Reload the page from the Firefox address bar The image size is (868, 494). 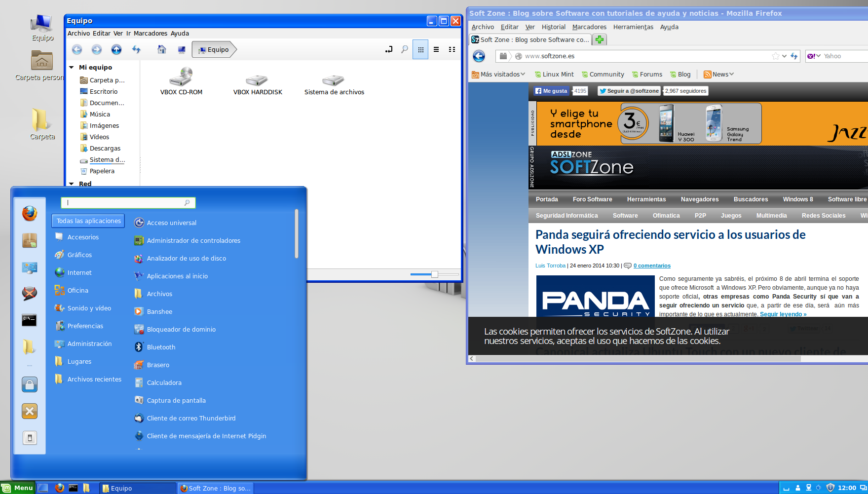[794, 56]
